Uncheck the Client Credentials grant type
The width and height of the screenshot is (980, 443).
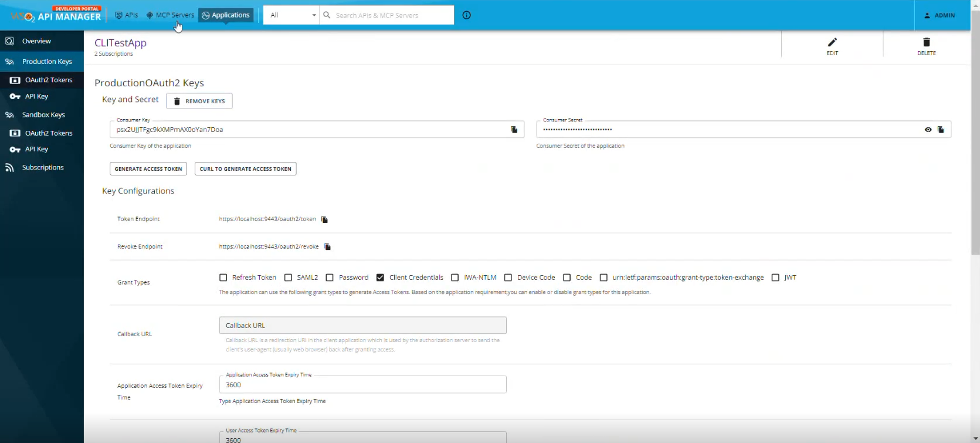pyautogui.click(x=380, y=278)
